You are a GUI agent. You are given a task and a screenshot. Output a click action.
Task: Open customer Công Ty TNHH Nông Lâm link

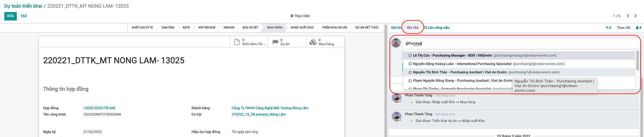click(270, 108)
